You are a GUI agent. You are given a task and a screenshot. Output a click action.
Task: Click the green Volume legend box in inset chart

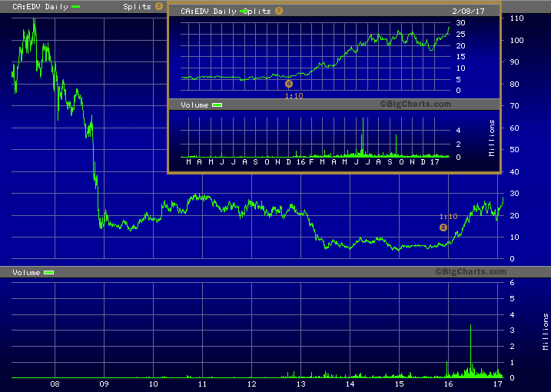coord(217,105)
